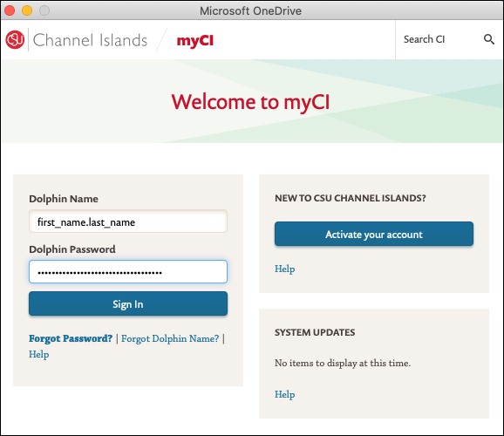The width and height of the screenshot is (504, 436).
Task: Open Help link below Forgot Password
Action: [39, 354]
